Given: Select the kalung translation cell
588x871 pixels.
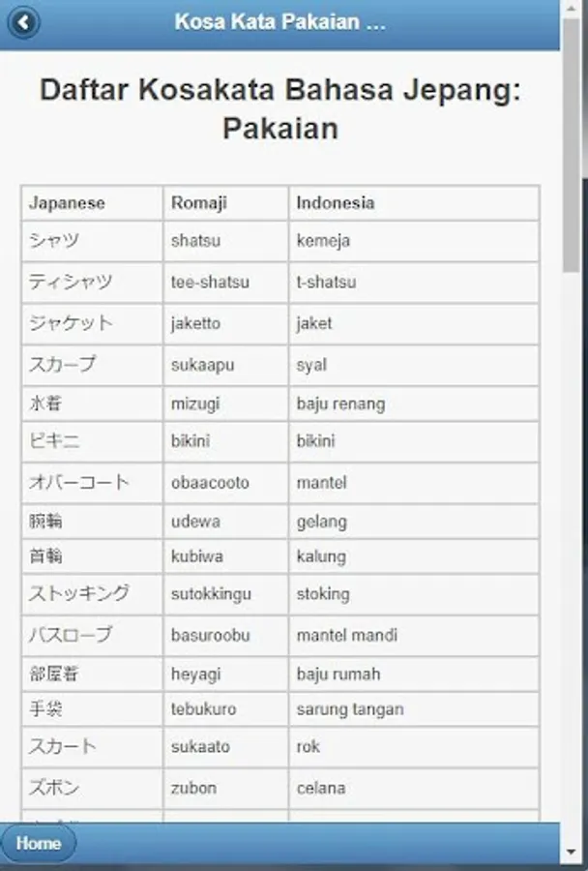Looking at the screenshot, I should pos(321,556).
